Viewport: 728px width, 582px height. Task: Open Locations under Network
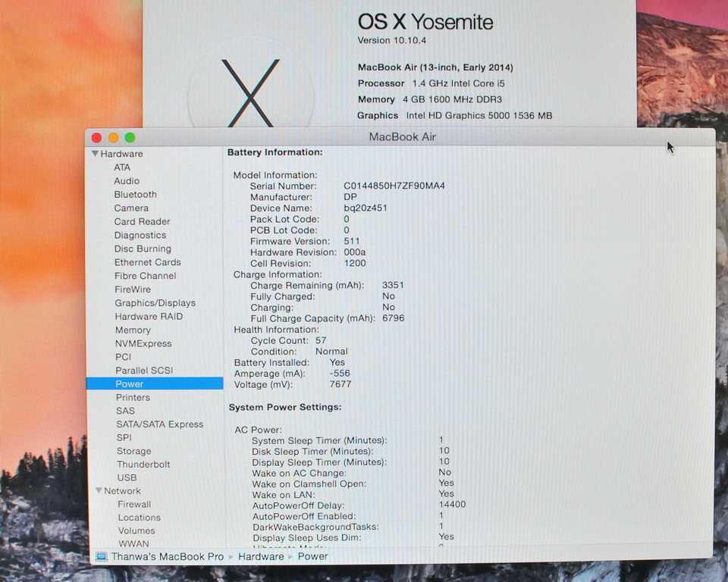(140, 518)
